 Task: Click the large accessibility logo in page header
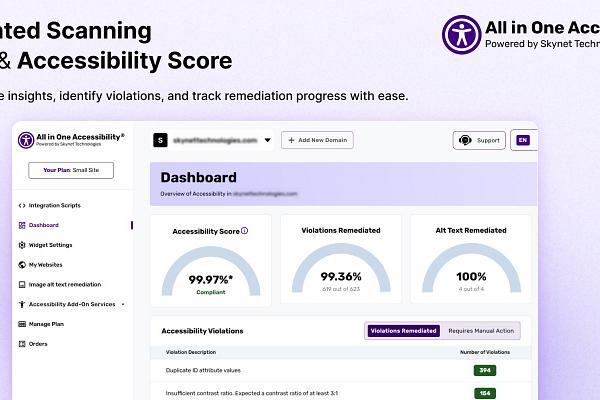(x=461, y=34)
